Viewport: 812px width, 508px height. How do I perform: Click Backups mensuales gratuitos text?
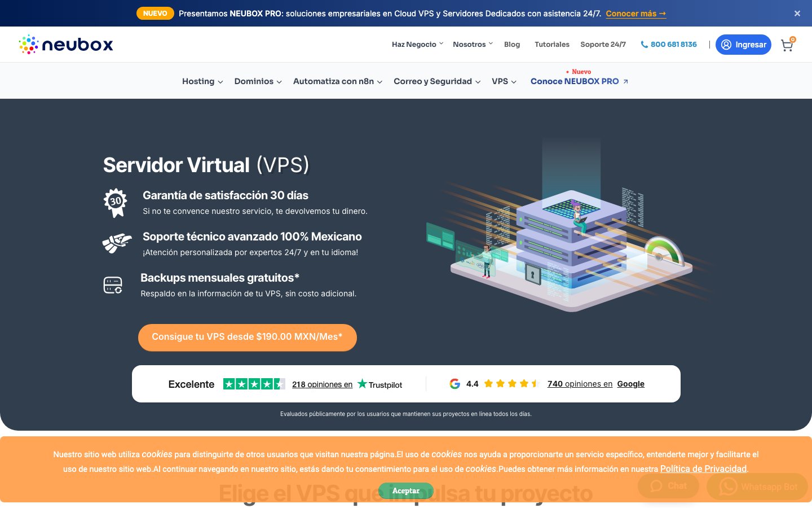pos(220,278)
